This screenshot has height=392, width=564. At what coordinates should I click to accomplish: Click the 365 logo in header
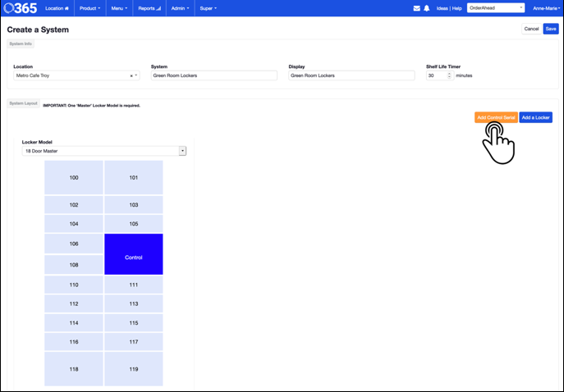pyautogui.click(x=20, y=8)
